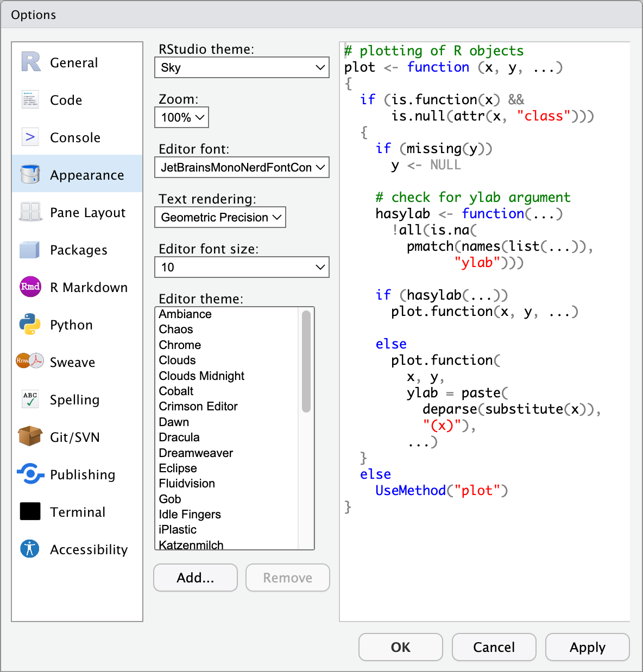Select the Ambiance editor theme
643x672 pixels.
pos(226,314)
